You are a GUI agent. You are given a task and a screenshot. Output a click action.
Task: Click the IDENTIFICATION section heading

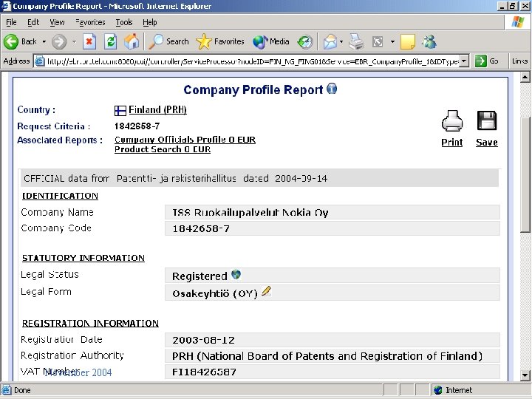[x=60, y=196]
